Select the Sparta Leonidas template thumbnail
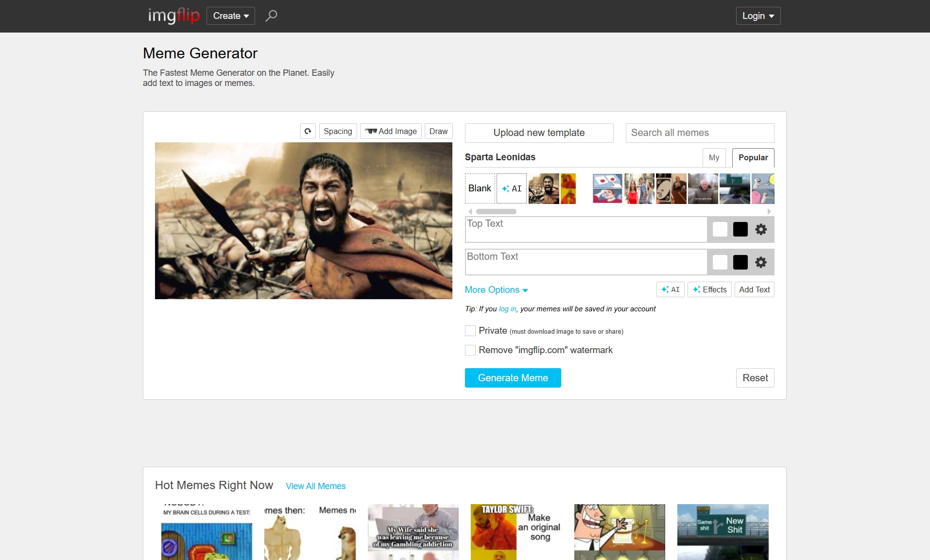Screen dimensions: 930x560 [544, 188]
